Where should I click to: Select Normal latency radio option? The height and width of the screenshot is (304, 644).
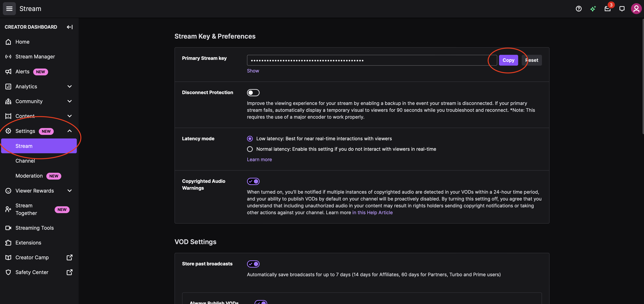coord(250,149)
